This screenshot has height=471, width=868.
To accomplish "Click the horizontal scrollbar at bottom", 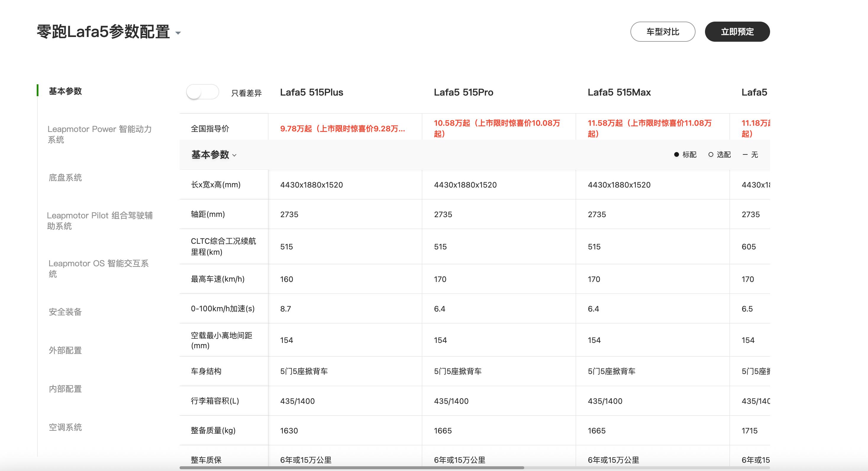I will coord(352,468).
